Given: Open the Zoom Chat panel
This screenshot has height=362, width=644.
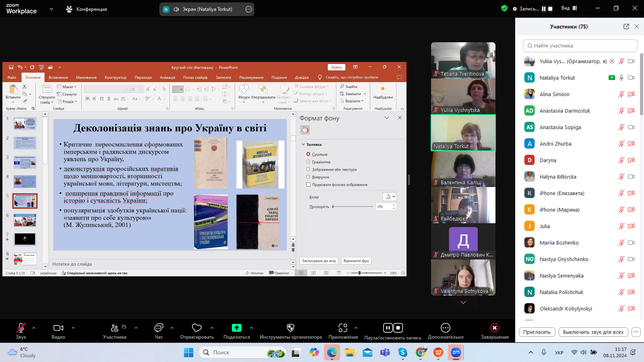Looking at the screenshot, I should click(159, 328).
